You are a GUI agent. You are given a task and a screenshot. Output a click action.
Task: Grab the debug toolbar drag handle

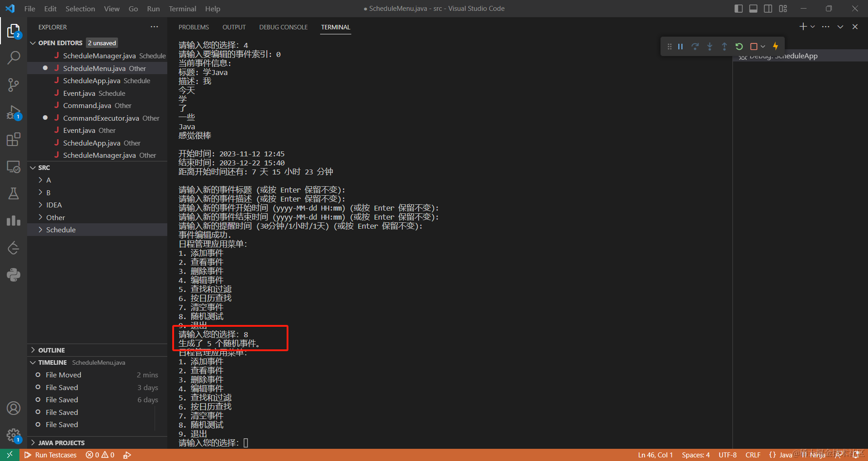[x=670, y=47]
